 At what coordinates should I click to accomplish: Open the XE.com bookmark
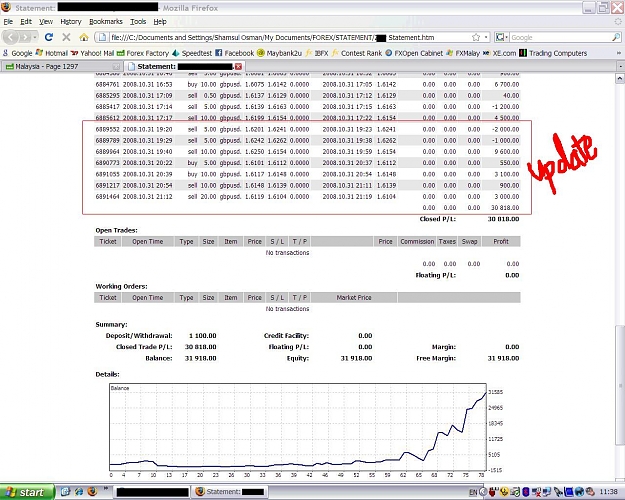click(x=499, y=53)
